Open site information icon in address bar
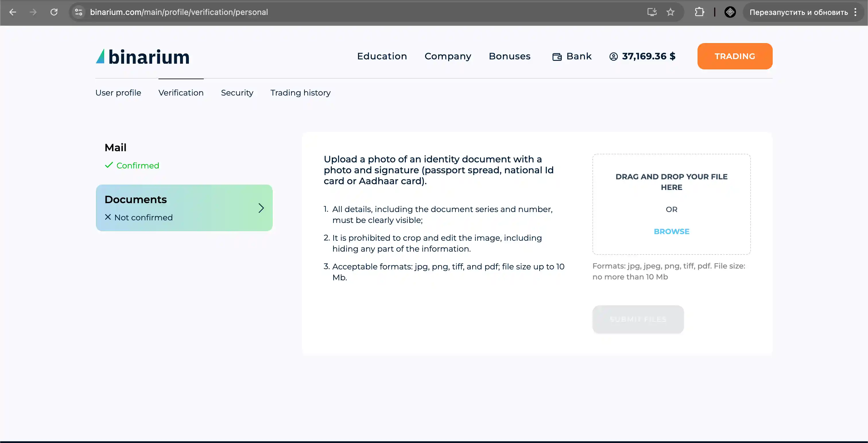The image size is (868, 443). point(79,12)
